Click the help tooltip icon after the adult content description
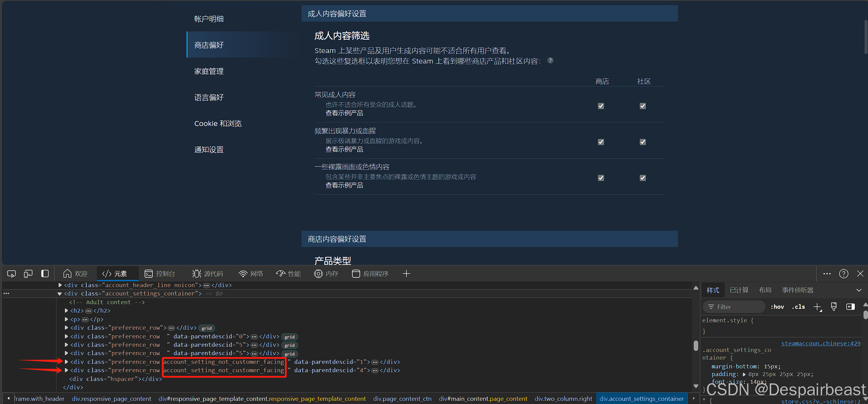 pyautogui.click(x=550, y=60)
